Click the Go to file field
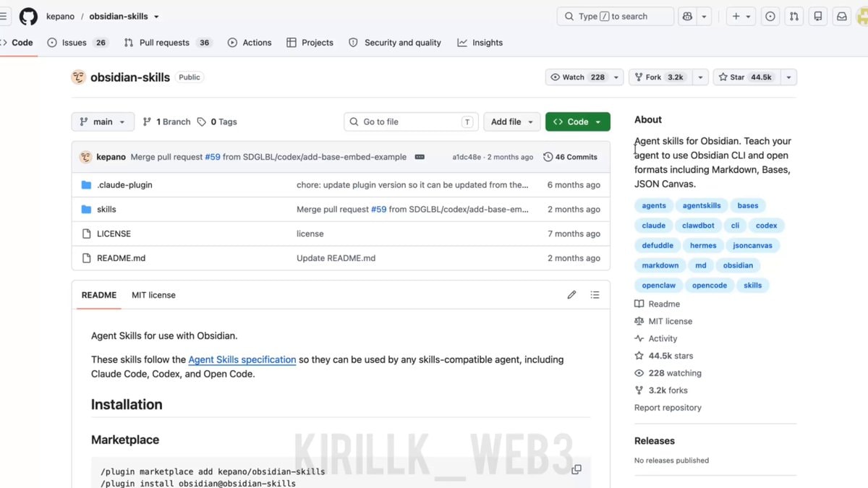The width and height of the screenshot is (868, 488). click(x=410, y=122)
